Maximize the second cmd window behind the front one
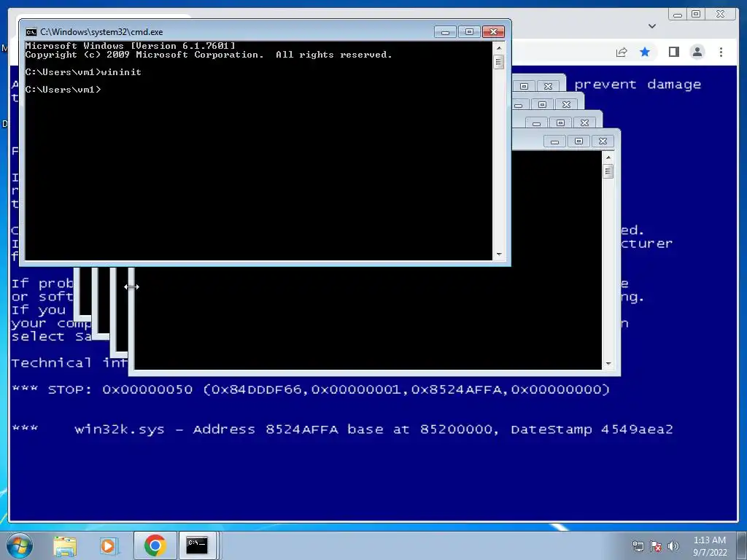This screenshot has height=560, width=747. 578,141
